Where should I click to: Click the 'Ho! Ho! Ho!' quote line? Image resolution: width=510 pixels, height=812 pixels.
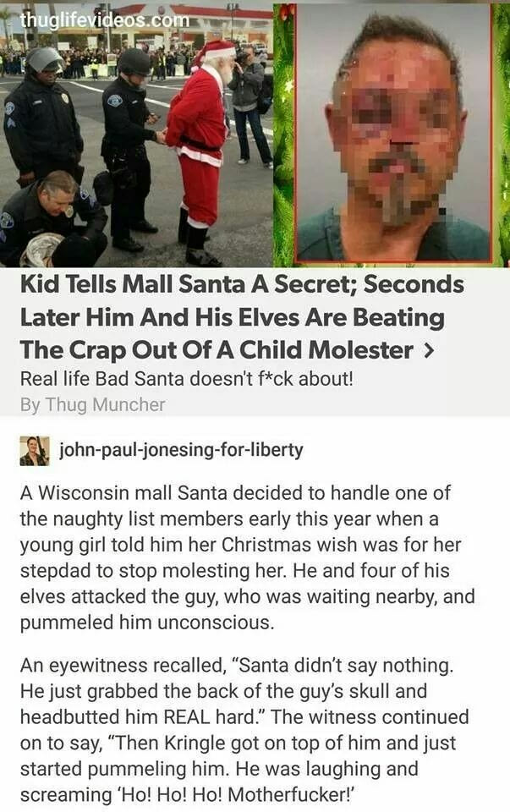pos(188,794)
